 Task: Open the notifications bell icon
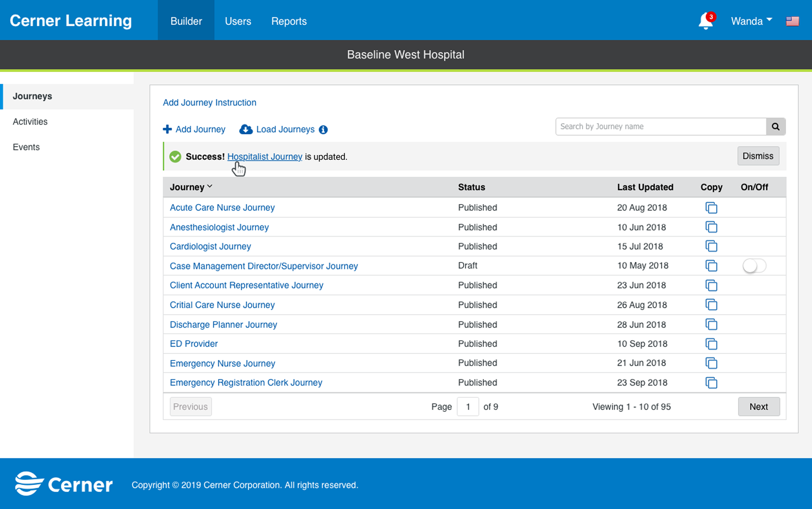tap(705, 21)
